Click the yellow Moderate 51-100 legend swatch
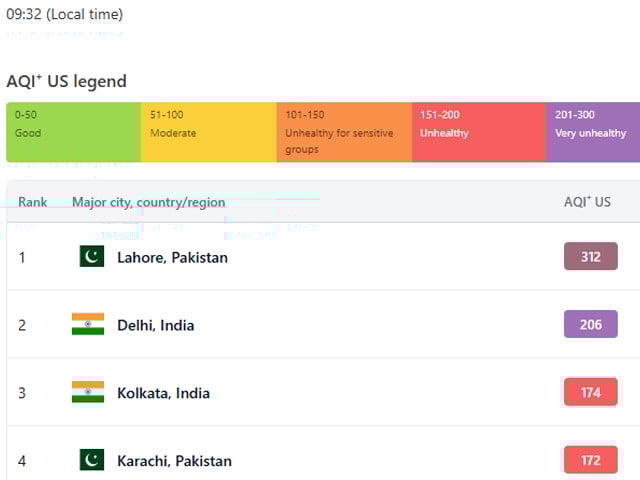640x480 pixels. [208, 132]
